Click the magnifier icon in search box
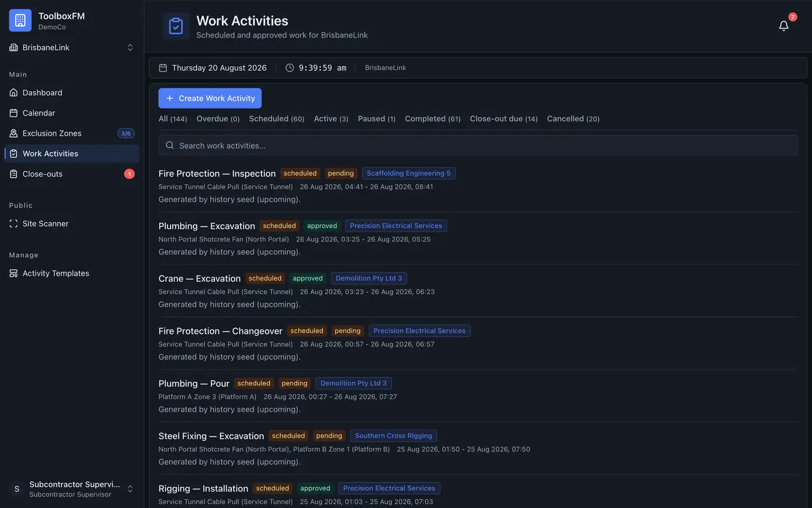Viewport: 812px width, 508px height. click(169, 145)
